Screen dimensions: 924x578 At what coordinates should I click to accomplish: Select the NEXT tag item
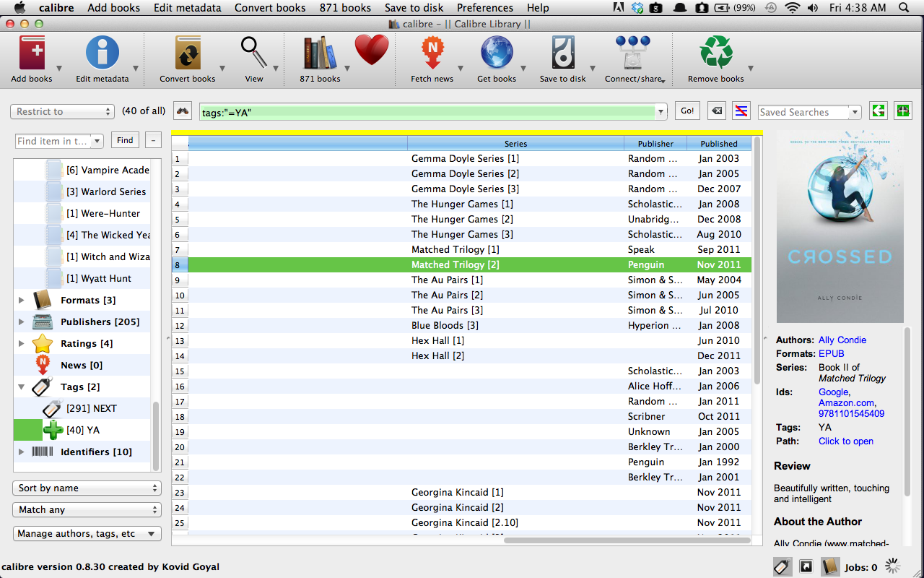[91, 408]
